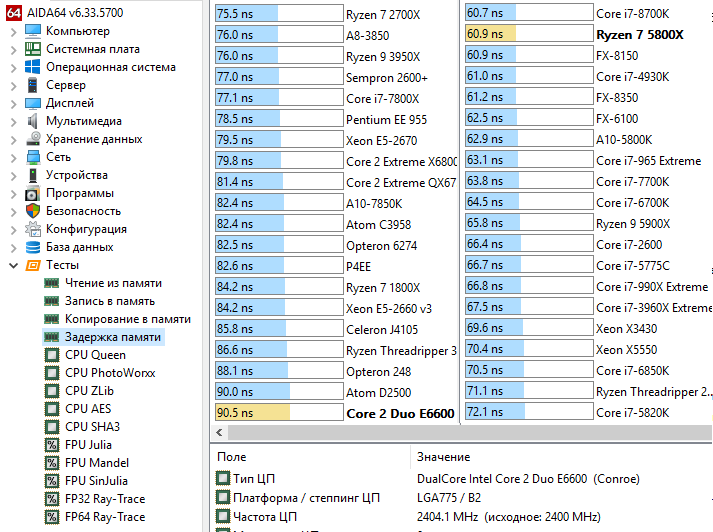Expand the Хранение данных tree node

point(13,139)
